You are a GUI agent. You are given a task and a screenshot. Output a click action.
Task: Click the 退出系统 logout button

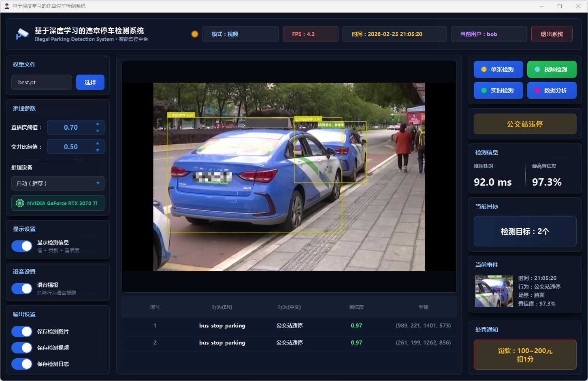[x=552, y=34]
